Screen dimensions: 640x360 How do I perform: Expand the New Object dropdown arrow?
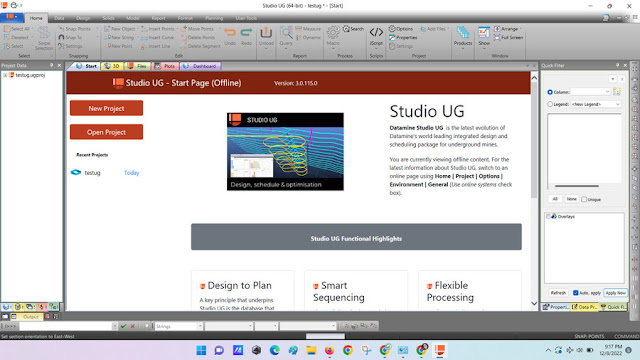[x=137, y=29]
